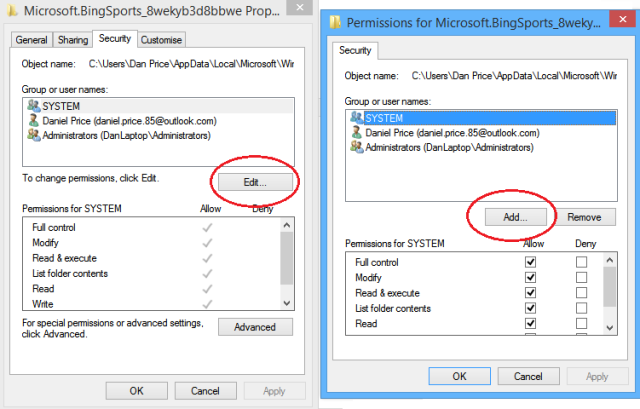Select Daniel Price user icon in Permissions dialog
640x409 pixels.
tap(356, 132)
